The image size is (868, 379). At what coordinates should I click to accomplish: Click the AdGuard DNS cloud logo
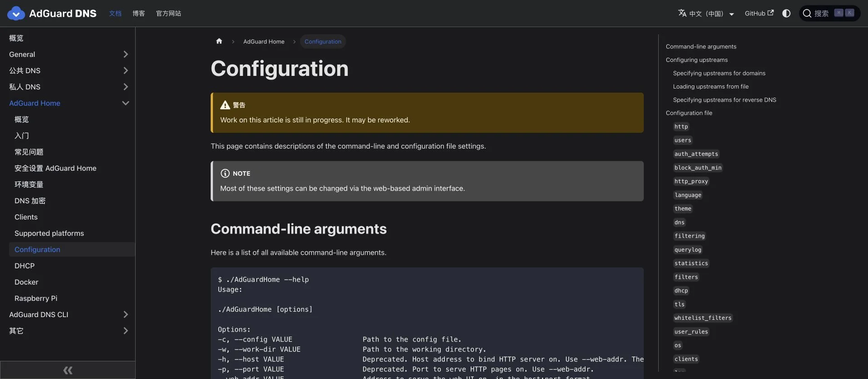click(x=16, y=14)
